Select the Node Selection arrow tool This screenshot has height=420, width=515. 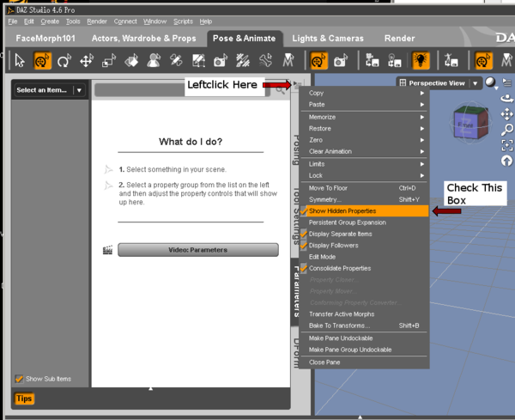click(x=20, y=61)
